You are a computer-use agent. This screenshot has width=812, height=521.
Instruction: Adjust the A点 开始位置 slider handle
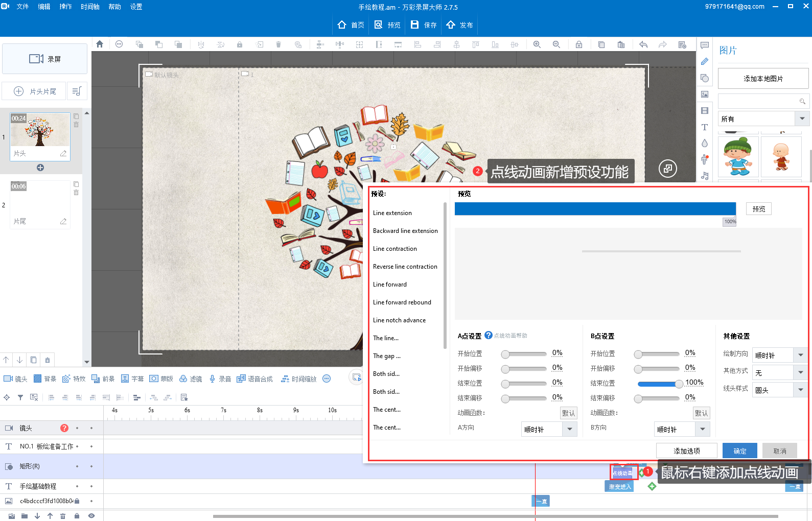click(505, 354)
